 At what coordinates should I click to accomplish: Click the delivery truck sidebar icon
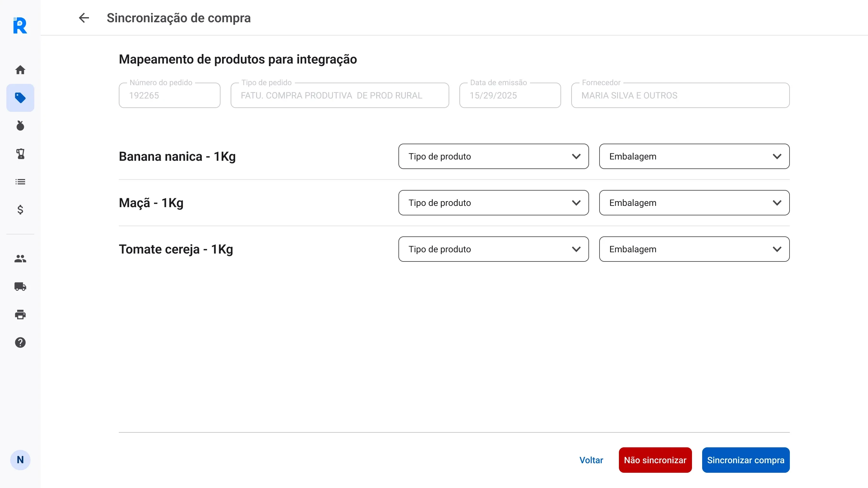point(20,287)
